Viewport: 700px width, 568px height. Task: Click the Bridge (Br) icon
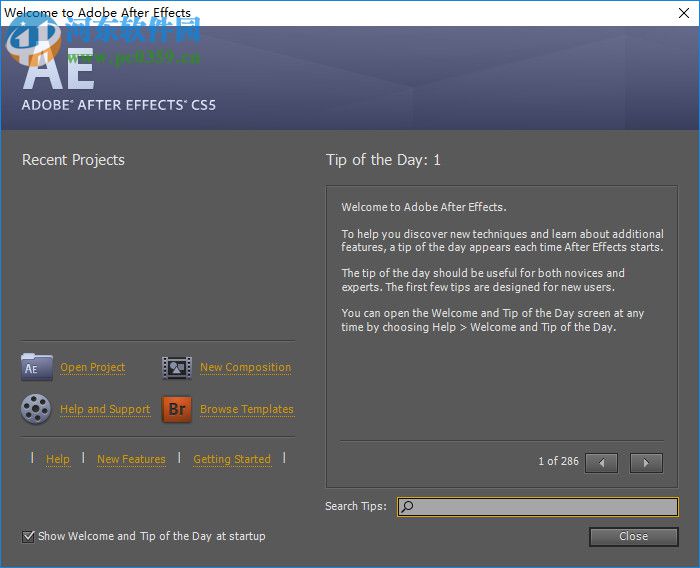177,409
